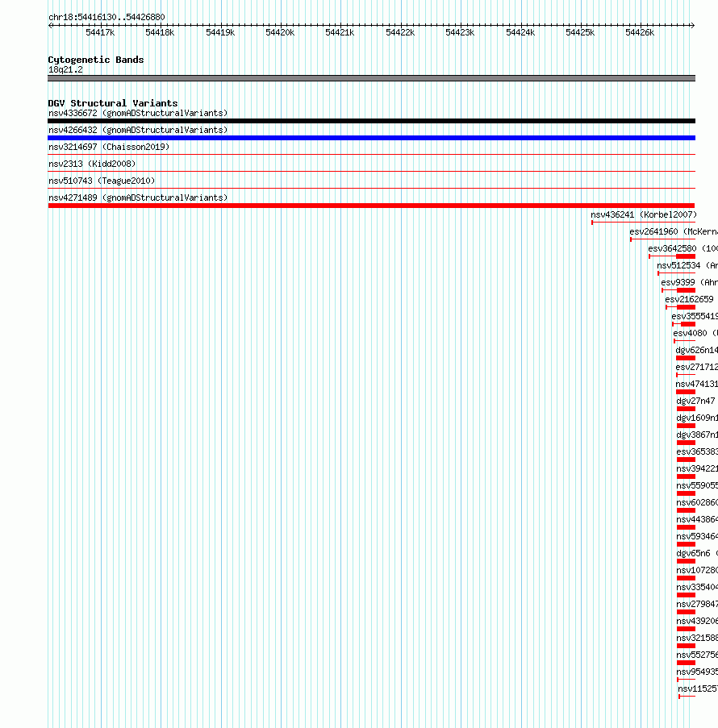Click the red block under the nsv321588 label
The image size is (718, 728).
pos(686,646)
